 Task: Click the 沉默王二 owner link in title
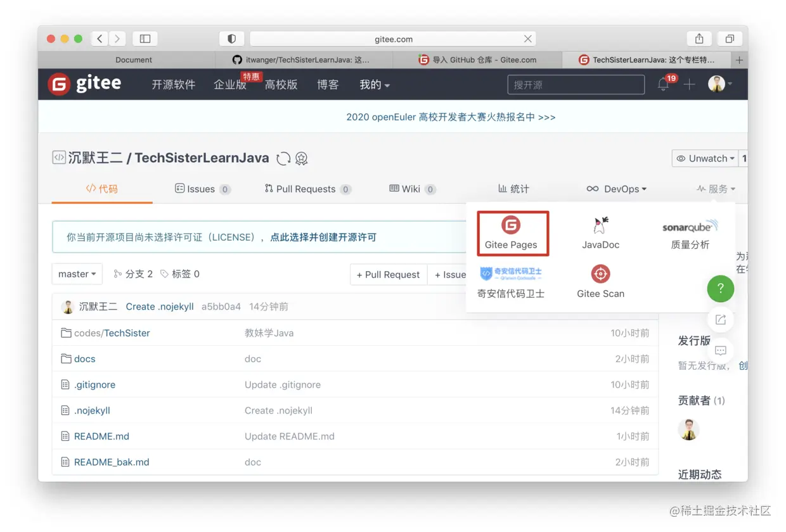(x=95, y=158)
